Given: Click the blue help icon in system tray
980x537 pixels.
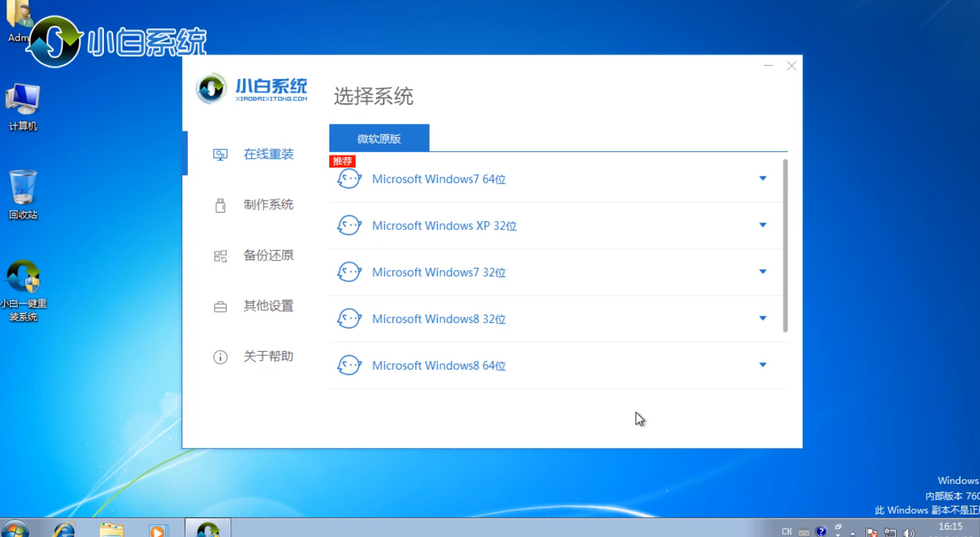Looking at the screenshot, I should tap(821, 531).
